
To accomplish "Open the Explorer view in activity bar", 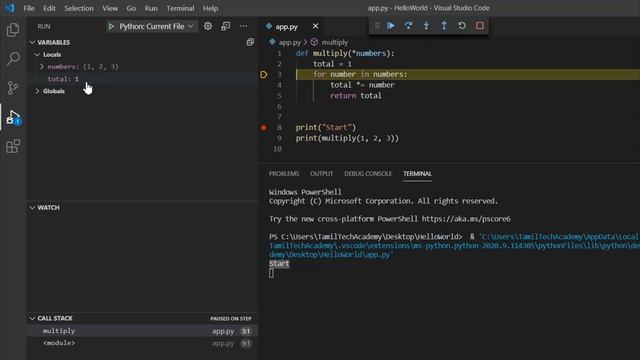I will point(13,30).
